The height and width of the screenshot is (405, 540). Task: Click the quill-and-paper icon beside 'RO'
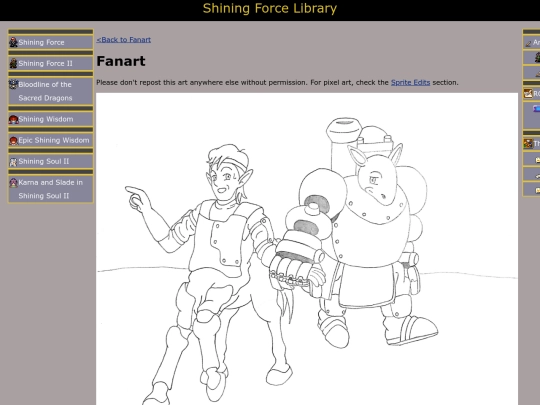tap(528, 93)
